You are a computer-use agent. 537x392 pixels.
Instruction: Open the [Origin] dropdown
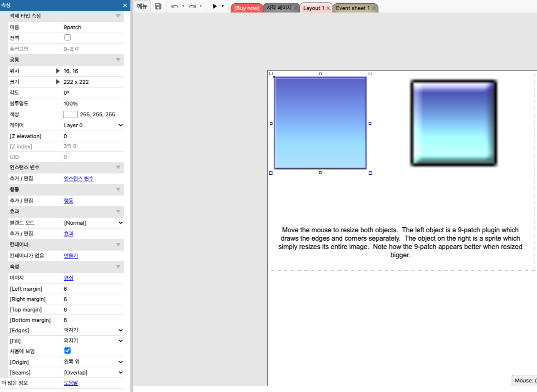93,362
